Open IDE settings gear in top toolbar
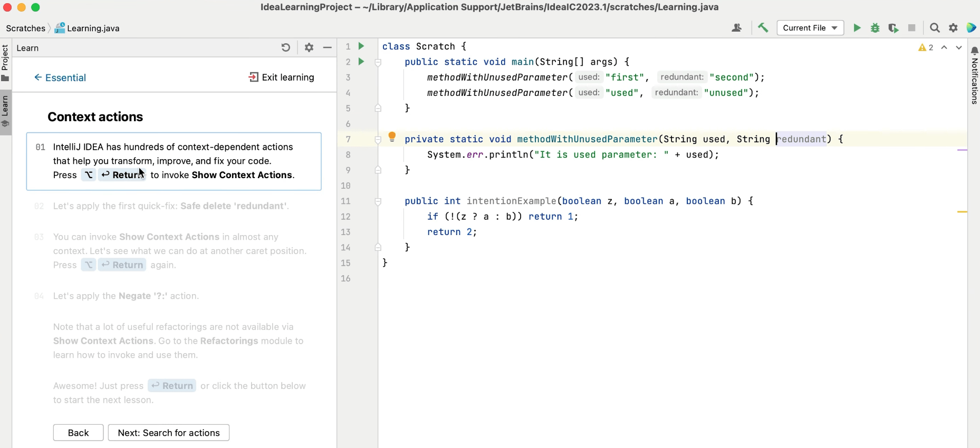Image resolution: width=980 pixels, height=448 pixels. click(x=953, y=28)
